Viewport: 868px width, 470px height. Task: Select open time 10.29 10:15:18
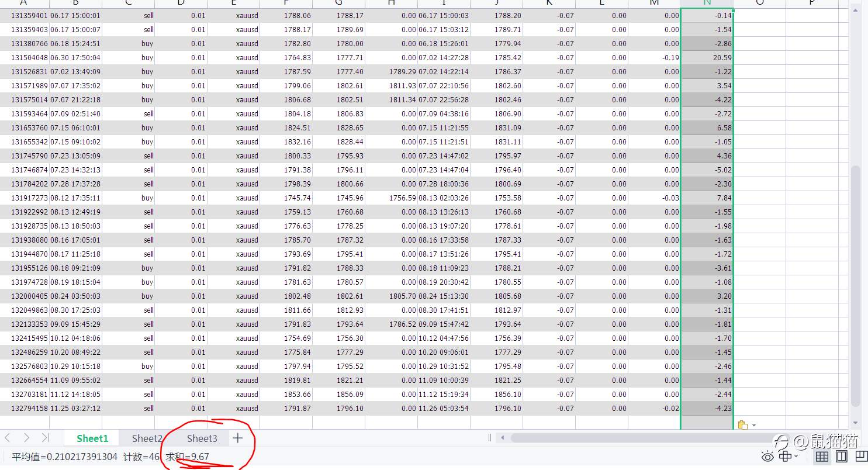(x=75, y=367)
